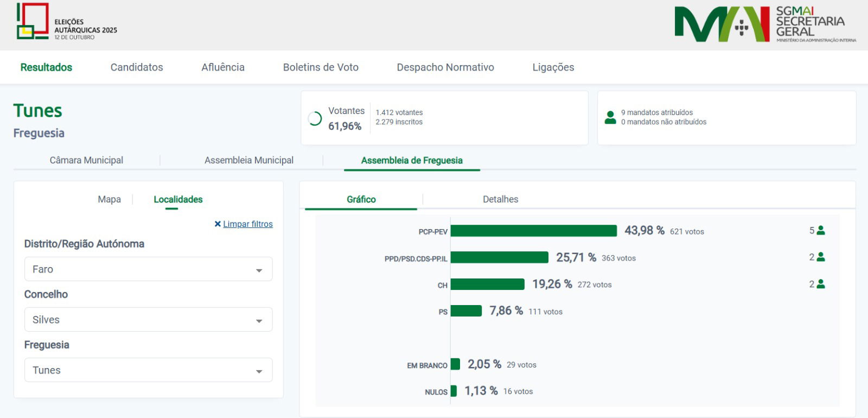The width and height of the screenshot is (868, 418).
Task: Click the SGMAI Secretaria Geral logo
Action: [x=765, y=24]
